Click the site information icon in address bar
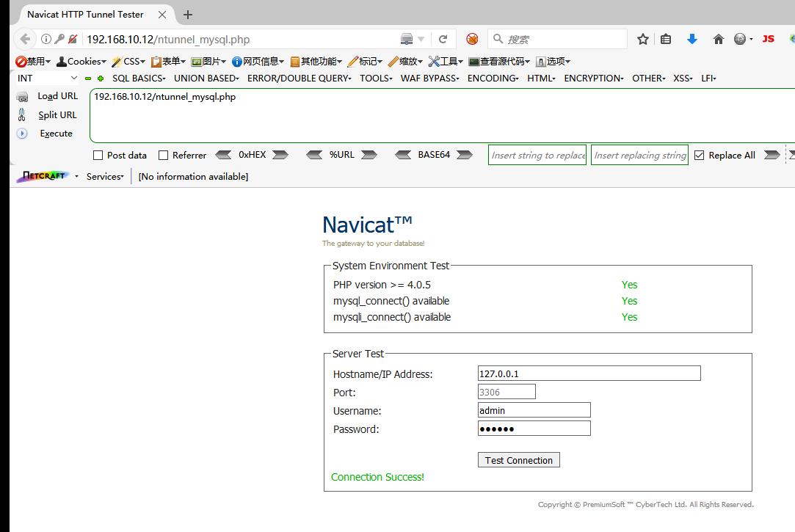 (46, 39)
